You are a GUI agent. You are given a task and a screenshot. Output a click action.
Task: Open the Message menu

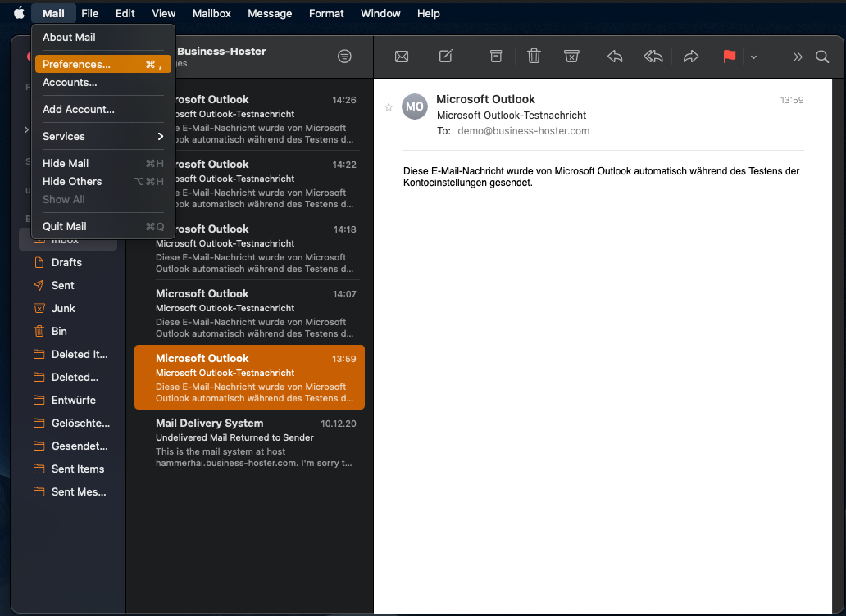pos(270,13)
